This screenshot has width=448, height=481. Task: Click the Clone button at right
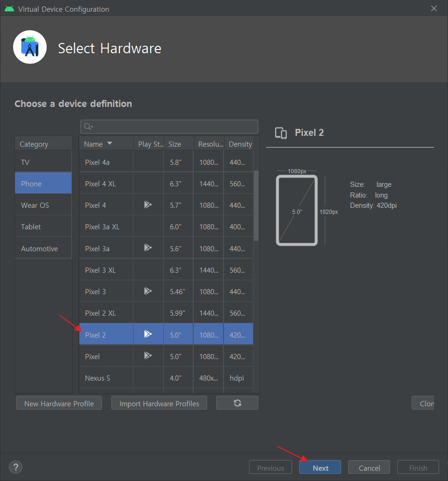click(423, 403)
